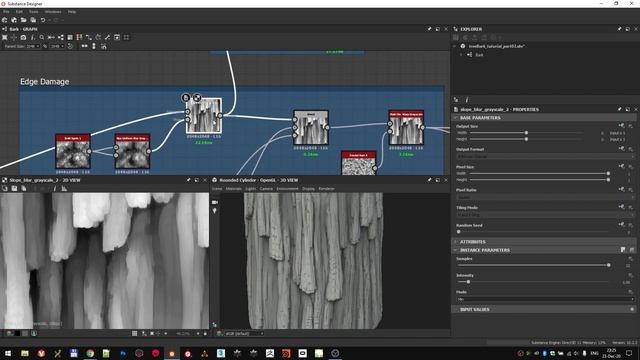Expand the package root in Explorer
This screenshot has width=640, height=360.
click(x=455, y=46)
